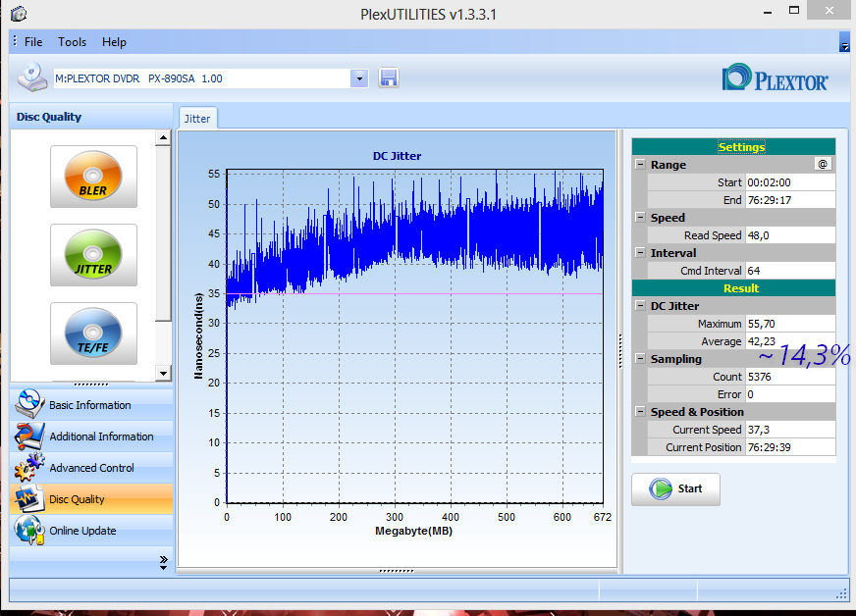856x616 pixels.
Task: Minimize the PlexUTILITIES window
Action: [x=768, y=12]
